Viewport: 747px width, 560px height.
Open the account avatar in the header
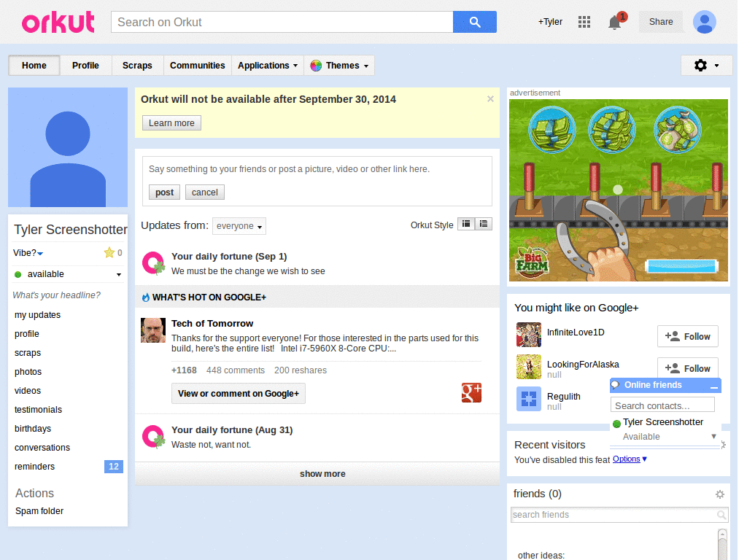click(x=705, y=22)
